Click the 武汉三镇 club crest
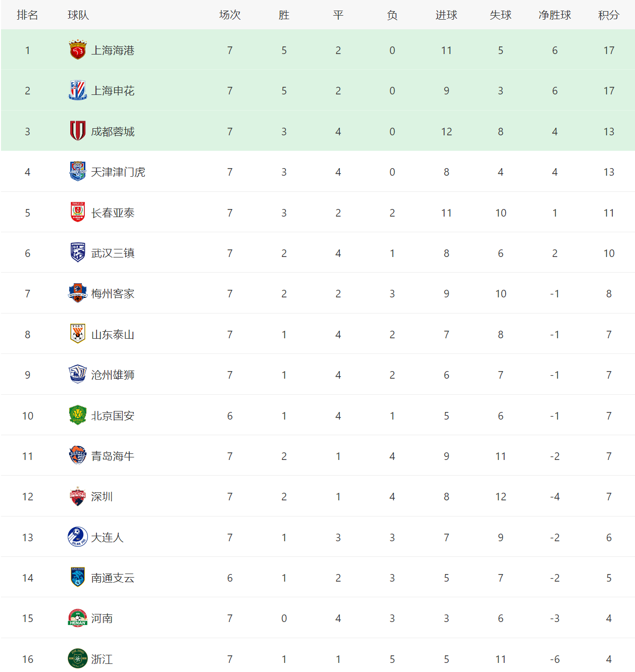 pyautogui.click(x=78, y=253)
